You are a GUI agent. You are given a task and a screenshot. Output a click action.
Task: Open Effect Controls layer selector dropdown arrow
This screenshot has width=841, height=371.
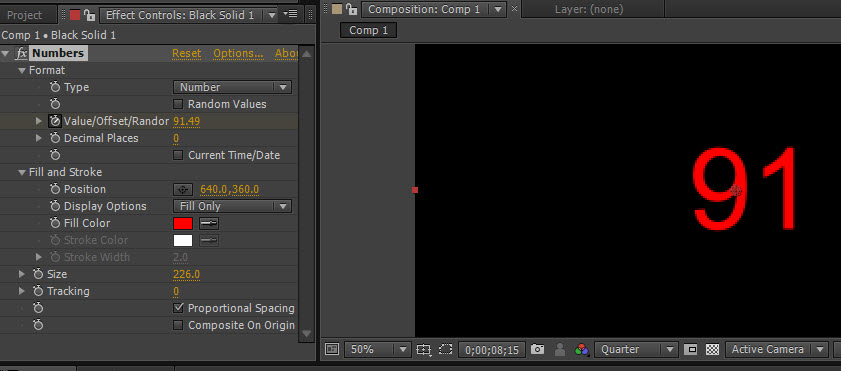coord(272,15)
